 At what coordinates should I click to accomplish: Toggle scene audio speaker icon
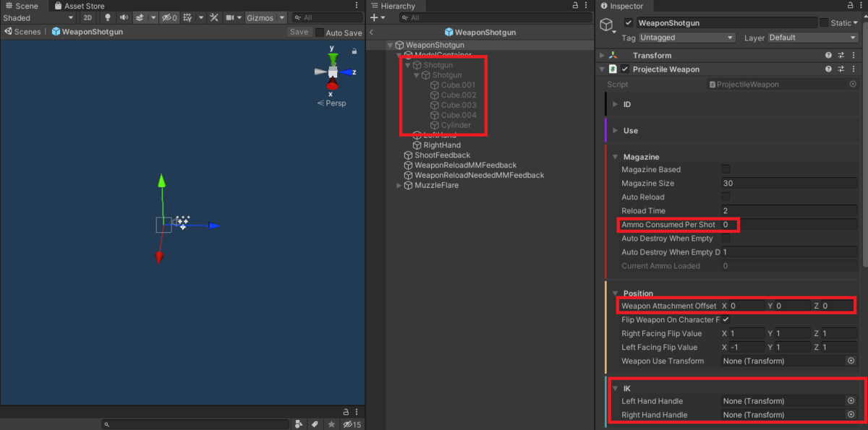124,17
